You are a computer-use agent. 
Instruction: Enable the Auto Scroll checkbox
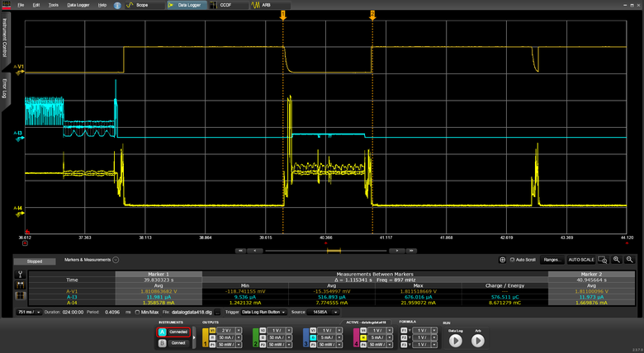click(512, 260)
